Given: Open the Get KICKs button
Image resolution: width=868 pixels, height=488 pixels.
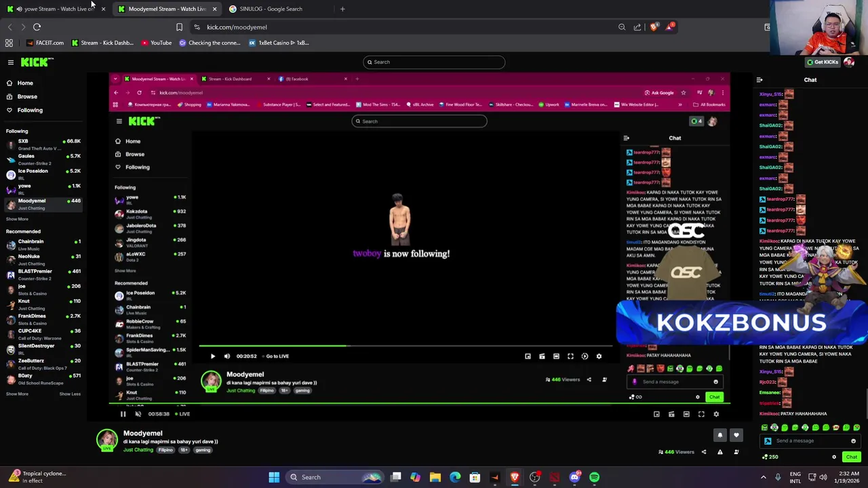Looking at the screenshot, I should 822,62.
